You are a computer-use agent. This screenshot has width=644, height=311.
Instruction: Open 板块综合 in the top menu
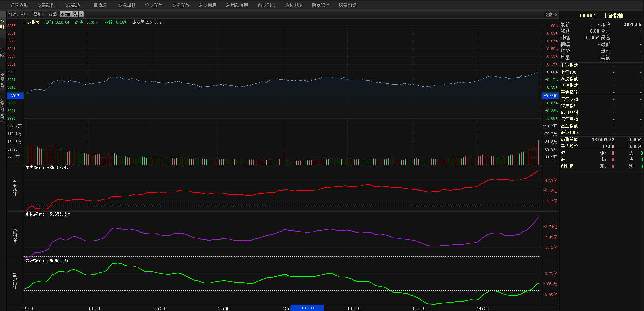click(181, 5)
